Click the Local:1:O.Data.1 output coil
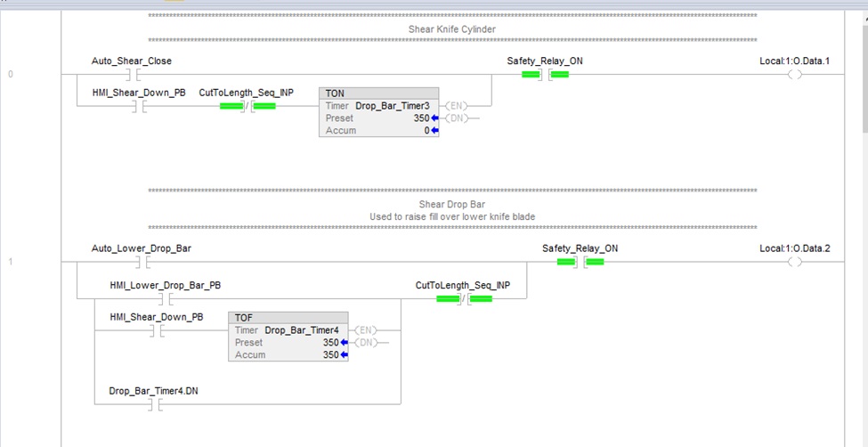868x447 pixels. point(794,75)
